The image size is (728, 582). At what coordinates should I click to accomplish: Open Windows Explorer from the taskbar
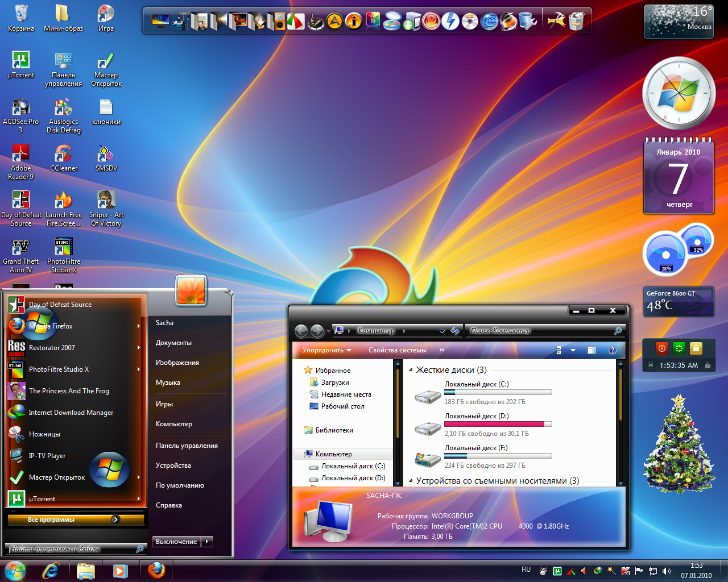coord(85,571)
